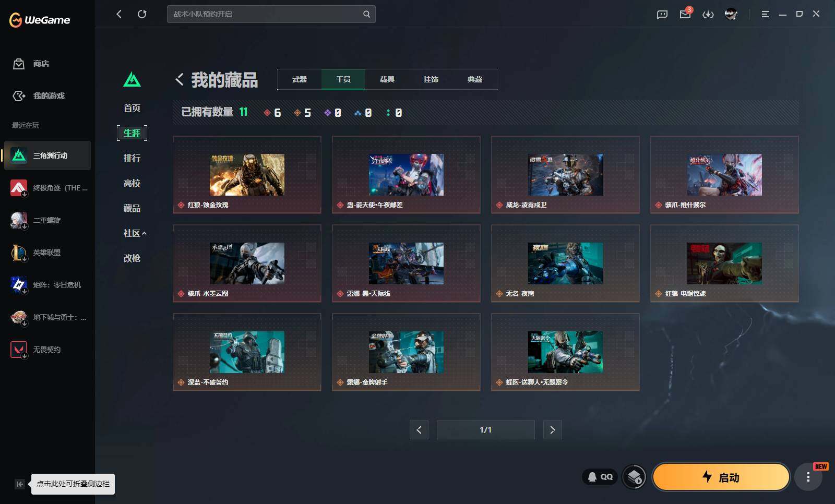Screen dimensions: 835x504
Task: Open the hamburger main menu
Action: click(x=765, y=14)
